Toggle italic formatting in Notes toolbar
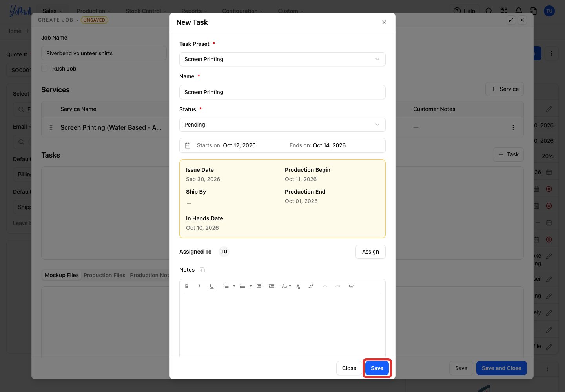The width and height of the screenshot is (565, 392). click(x=199, y=286)
